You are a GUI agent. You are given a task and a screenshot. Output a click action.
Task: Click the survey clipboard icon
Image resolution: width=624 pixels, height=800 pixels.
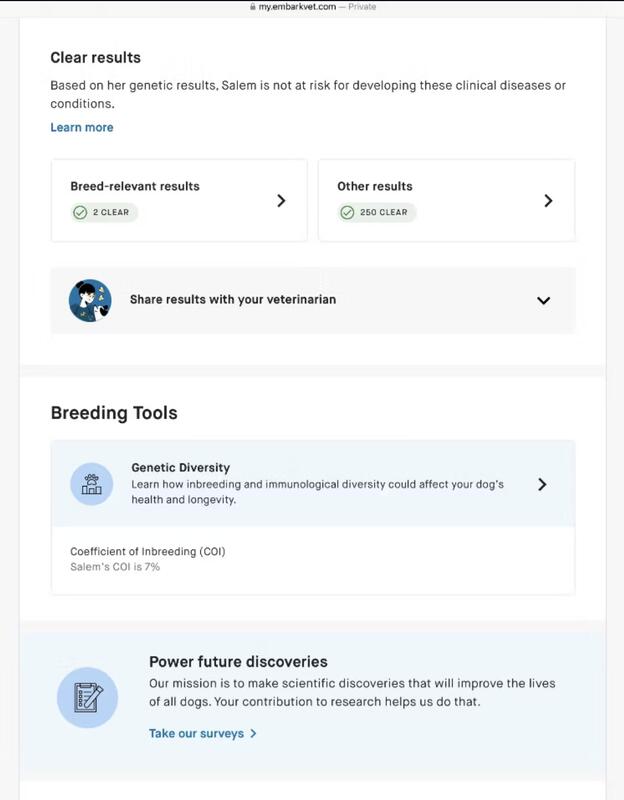pos(88,697)
